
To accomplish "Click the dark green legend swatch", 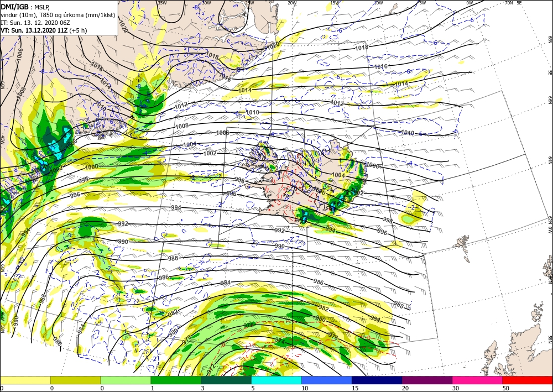I will pyautogui.click(x=226, y=380).
